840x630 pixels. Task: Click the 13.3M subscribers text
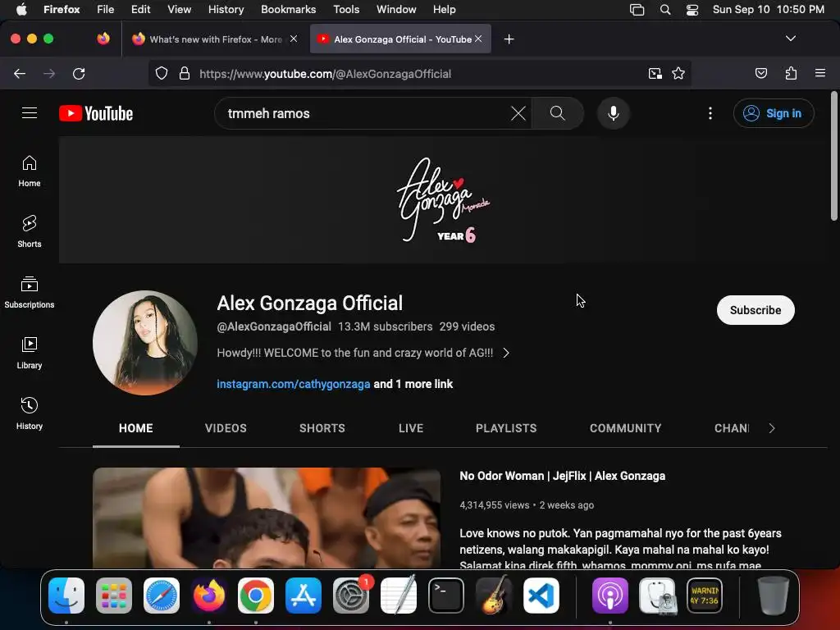[385, 326]
